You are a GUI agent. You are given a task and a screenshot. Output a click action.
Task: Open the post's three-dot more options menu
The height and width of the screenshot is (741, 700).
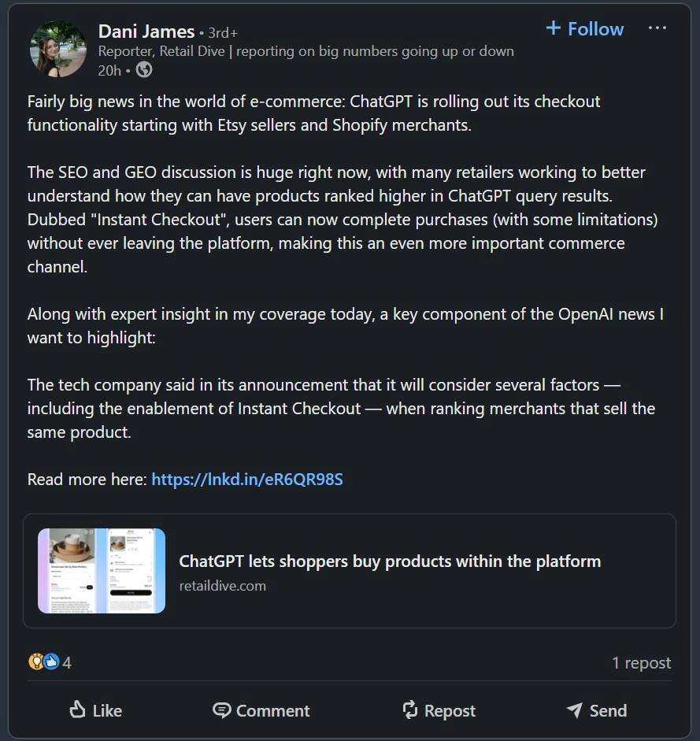point(657,28)
